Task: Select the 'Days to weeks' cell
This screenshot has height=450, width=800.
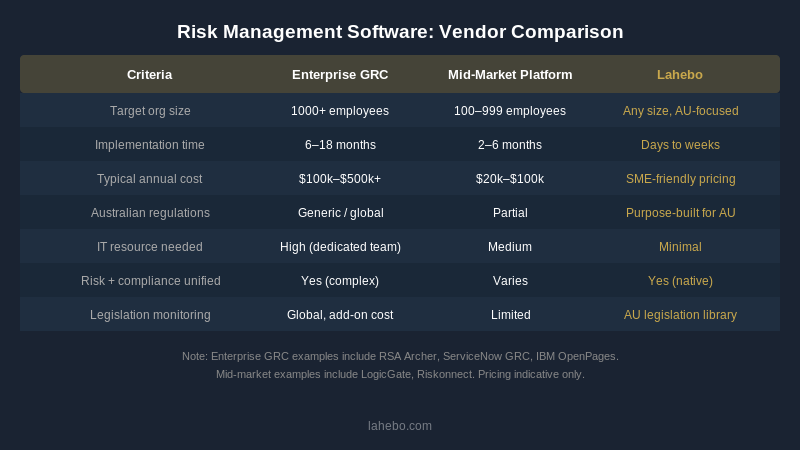Action: pyautogui.click(x=680, y=145)
